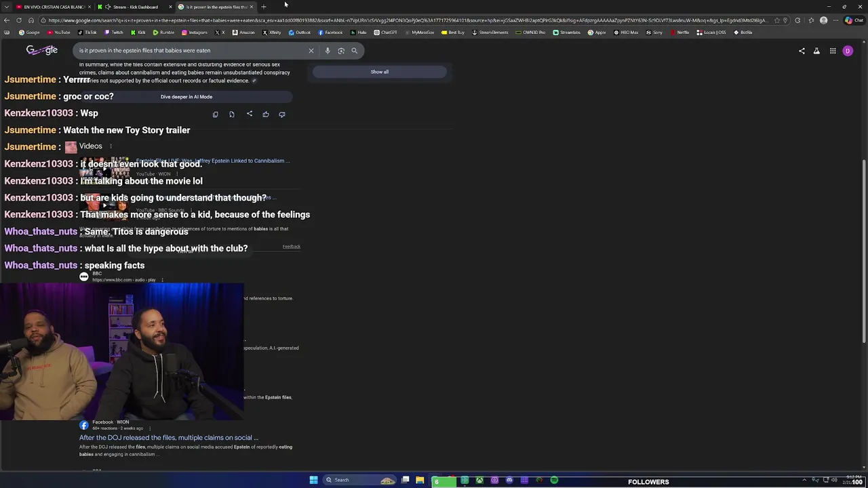Switch to Stream - Kick Dashboard tab
The image size is (868, 488).
(135, 7)
